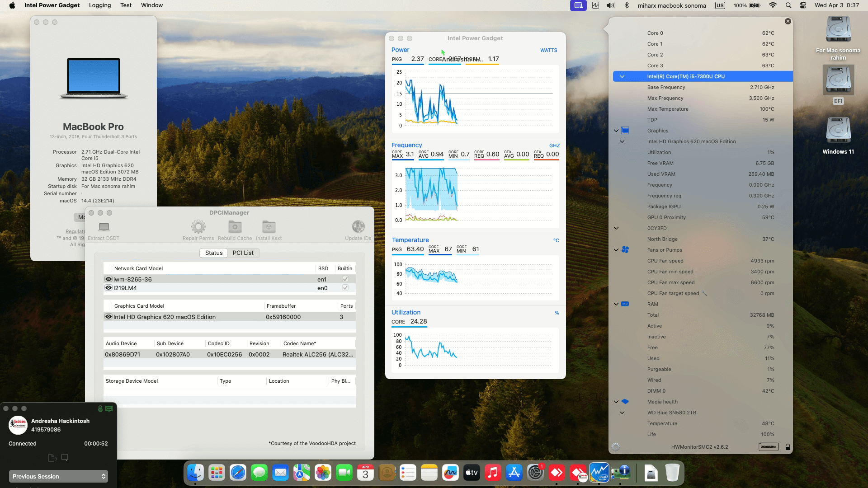The image size is (868, 488).
Task: Click the Repair Perms gear icon
Action: [x=198, y=226]
